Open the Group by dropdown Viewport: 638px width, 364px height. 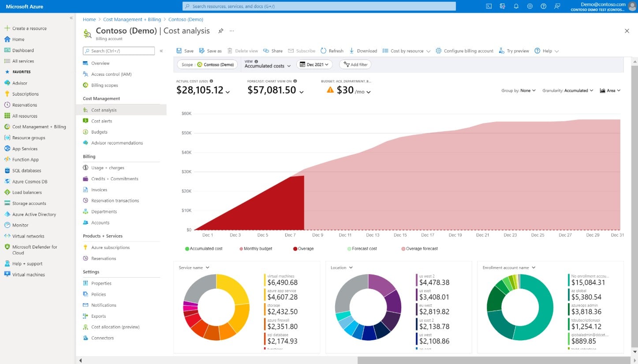519,90
